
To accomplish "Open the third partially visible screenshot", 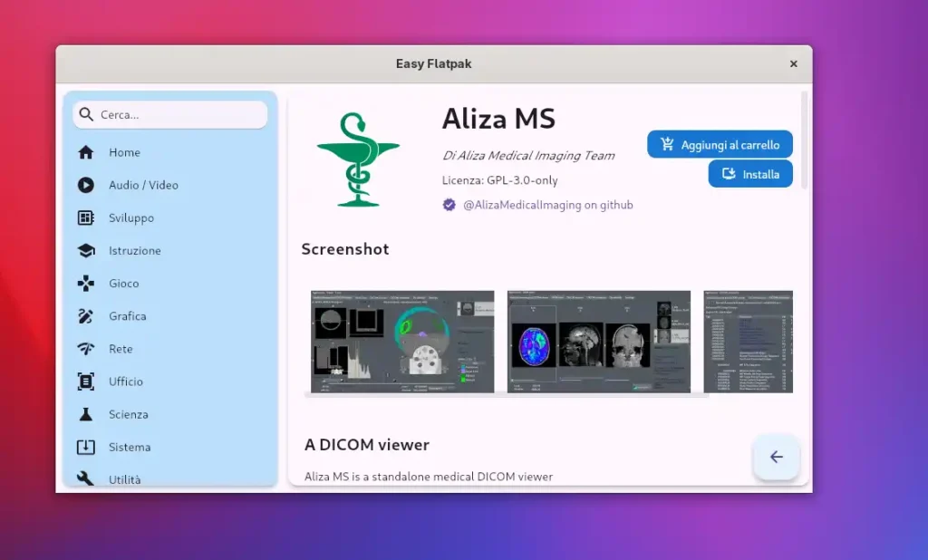I will 748,342.
